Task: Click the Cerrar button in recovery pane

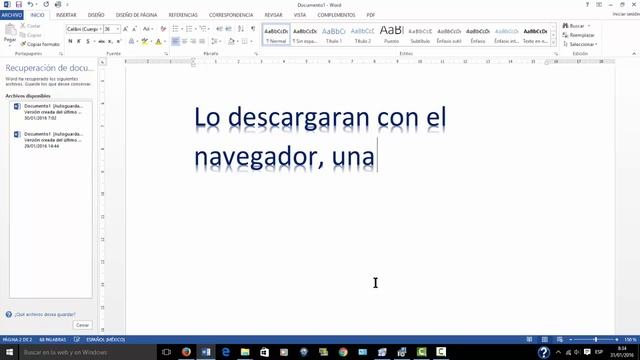Action: [82, 325]
